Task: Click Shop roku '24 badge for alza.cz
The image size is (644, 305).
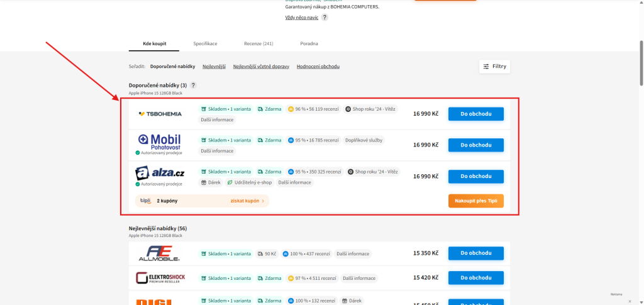Action: [x=373, y=172]
